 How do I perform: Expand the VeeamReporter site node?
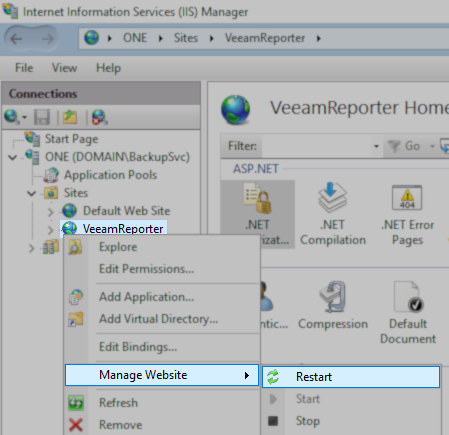50,229
